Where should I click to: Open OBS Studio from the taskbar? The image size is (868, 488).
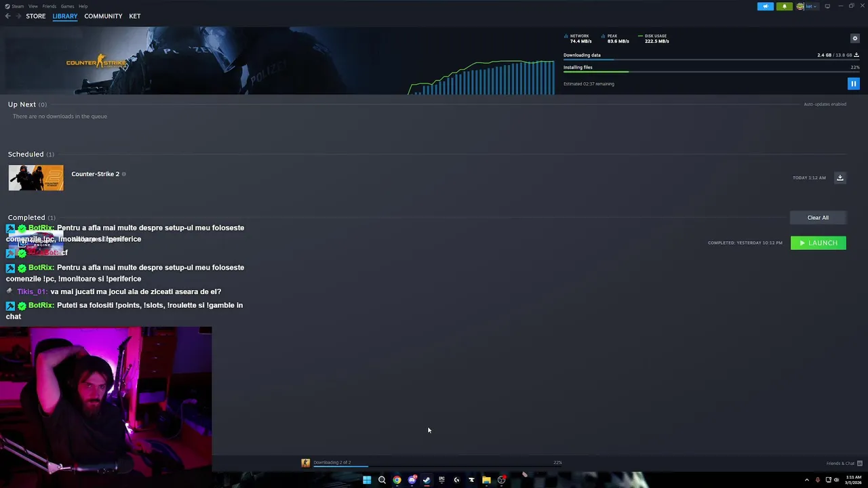click(501, 480)
